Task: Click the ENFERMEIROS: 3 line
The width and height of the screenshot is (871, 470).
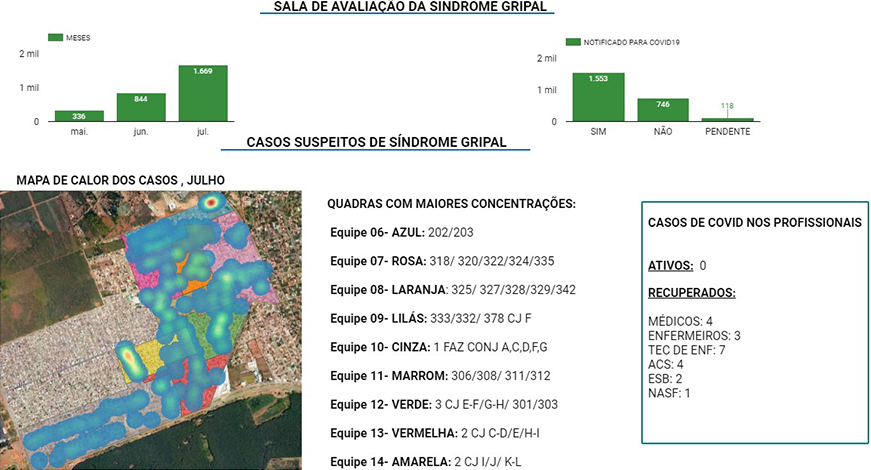Action: (x=694, y=336)
